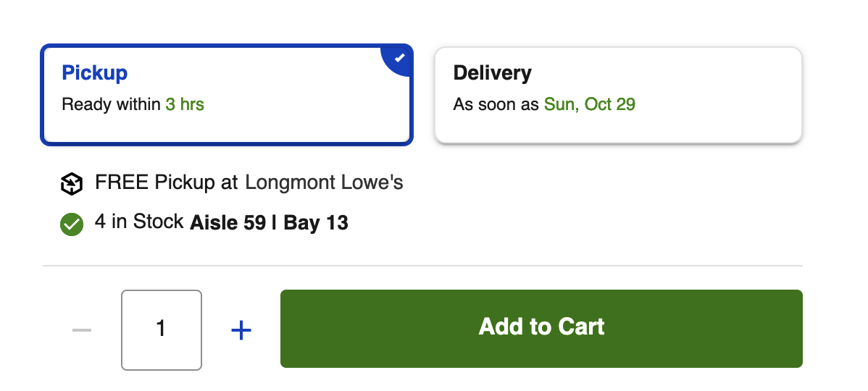Click the As soon as text
868x391 pixels.
pos(496,104)
